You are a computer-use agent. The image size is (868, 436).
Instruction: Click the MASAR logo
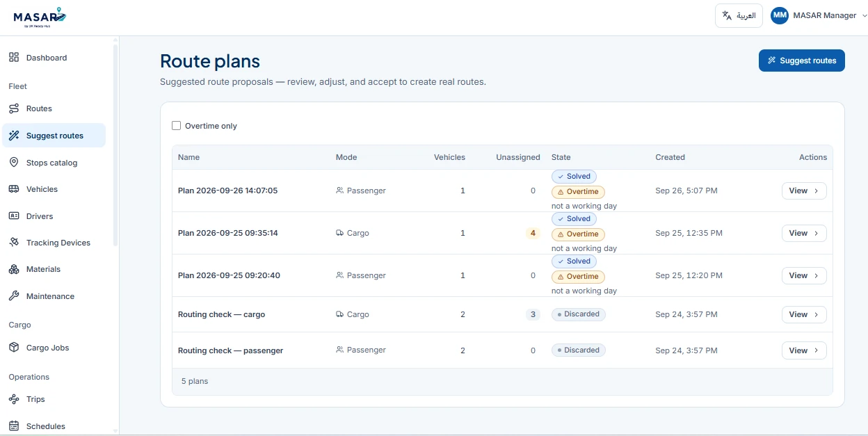[40, 17]
